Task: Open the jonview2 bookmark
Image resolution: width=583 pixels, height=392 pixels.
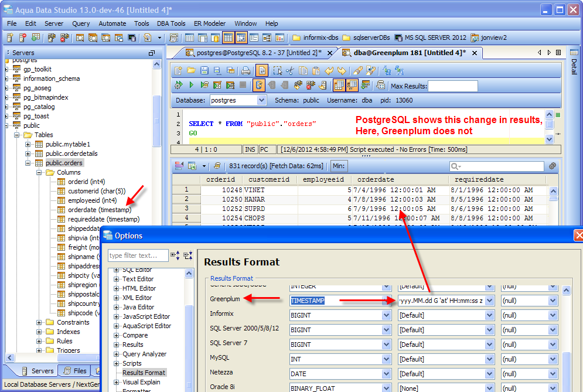Action: click(489, 38)
